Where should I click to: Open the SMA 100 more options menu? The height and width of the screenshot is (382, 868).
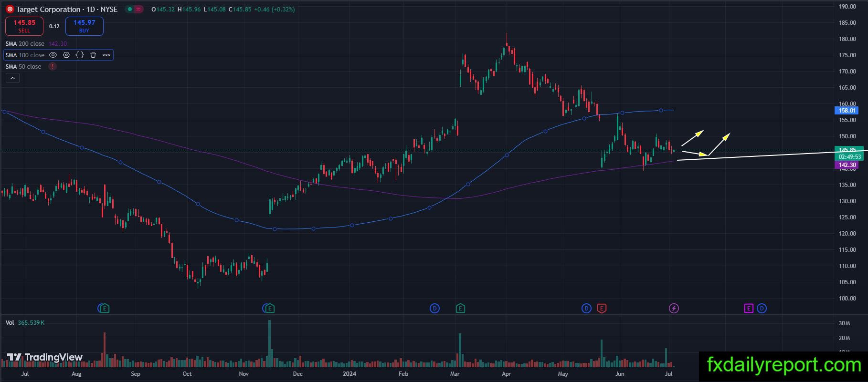tap(106, 55)
